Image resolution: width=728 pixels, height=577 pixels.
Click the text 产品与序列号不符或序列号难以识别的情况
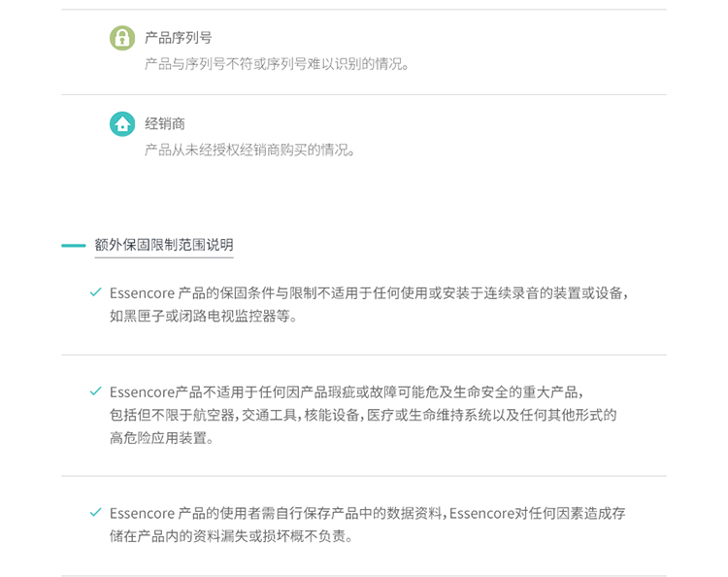pyautogui.click(x=278, y=64)
